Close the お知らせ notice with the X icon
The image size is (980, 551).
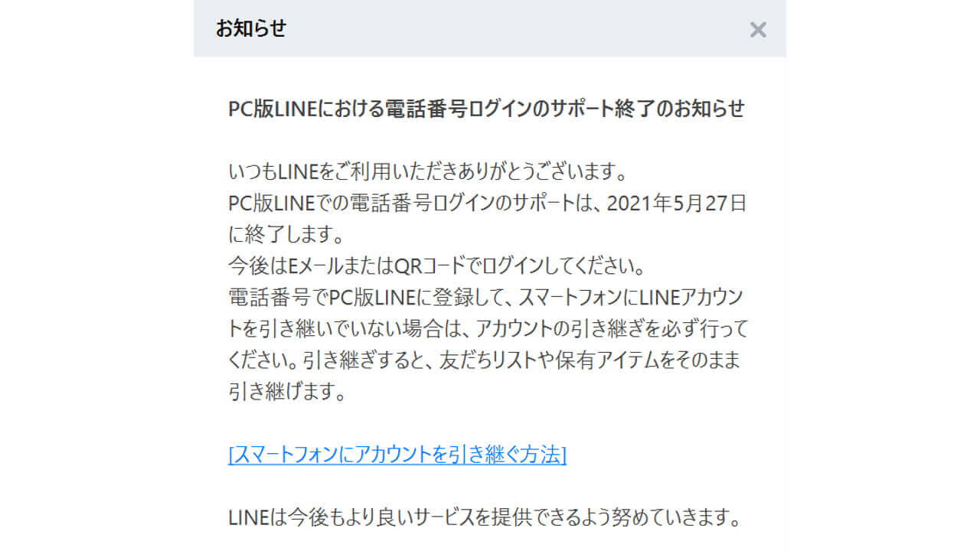(x=758, y=30)
